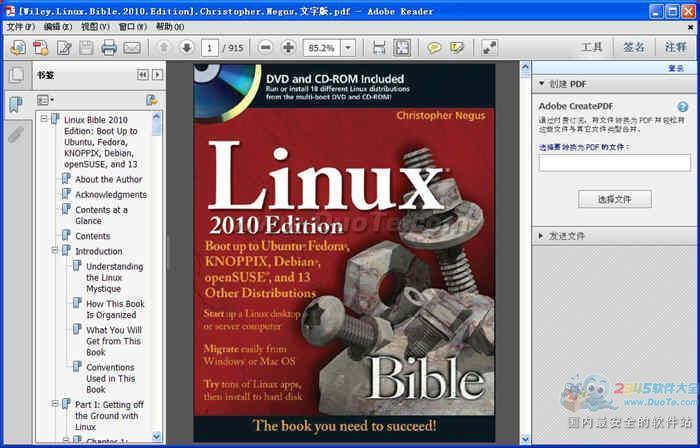Click the 登录 sign-in link
Viewport: 700px width, 448px height.
point(676,68)
